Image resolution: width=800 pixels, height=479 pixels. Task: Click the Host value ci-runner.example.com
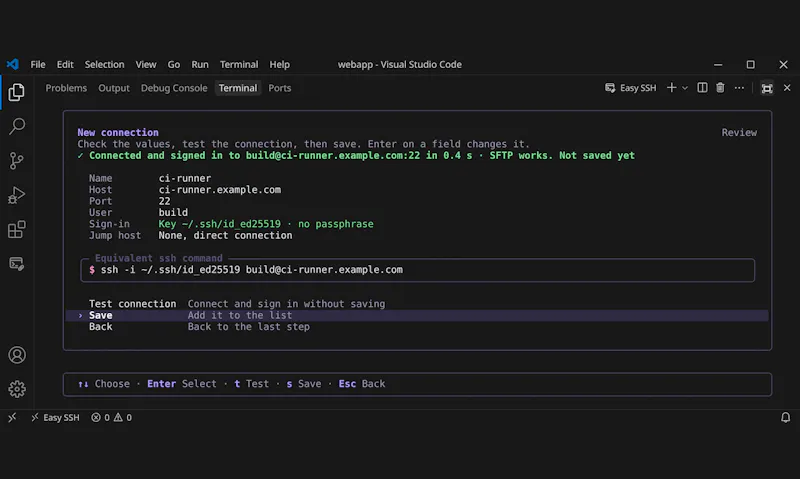point(219,189)
